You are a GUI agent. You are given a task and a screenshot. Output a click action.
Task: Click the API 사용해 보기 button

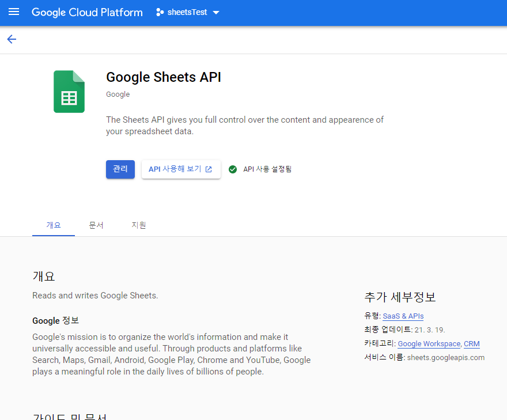pyautogui.click(x=181, y=169)
